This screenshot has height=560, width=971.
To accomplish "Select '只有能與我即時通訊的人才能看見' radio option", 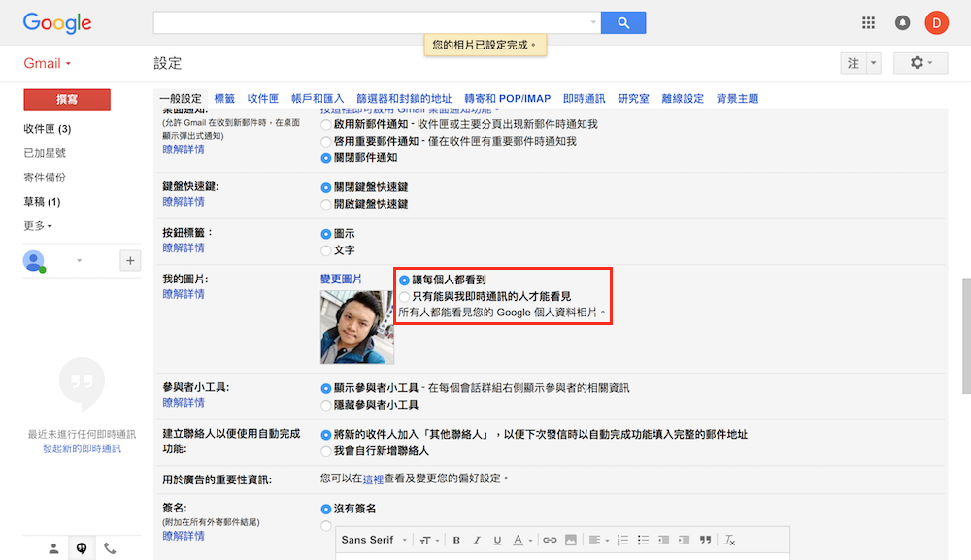I will 405,296.
